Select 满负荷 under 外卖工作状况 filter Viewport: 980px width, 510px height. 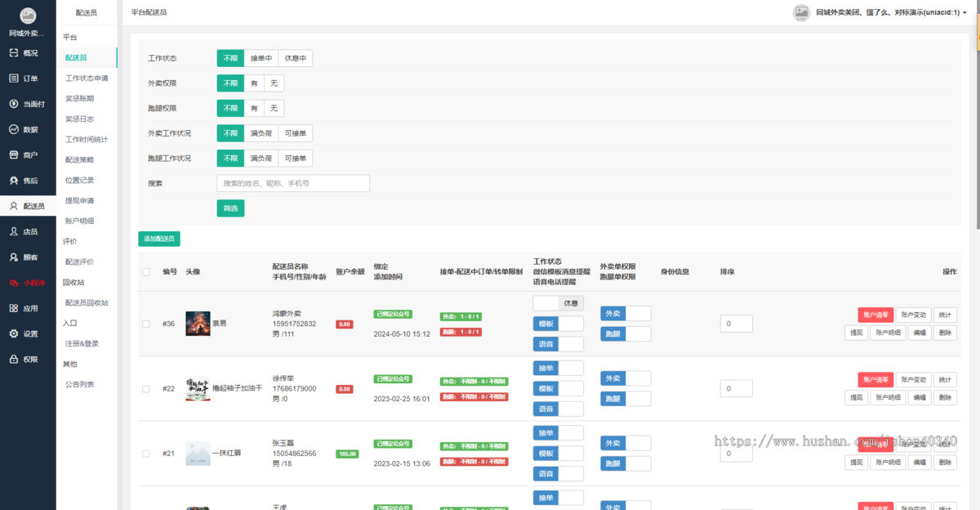pos(261,133)
